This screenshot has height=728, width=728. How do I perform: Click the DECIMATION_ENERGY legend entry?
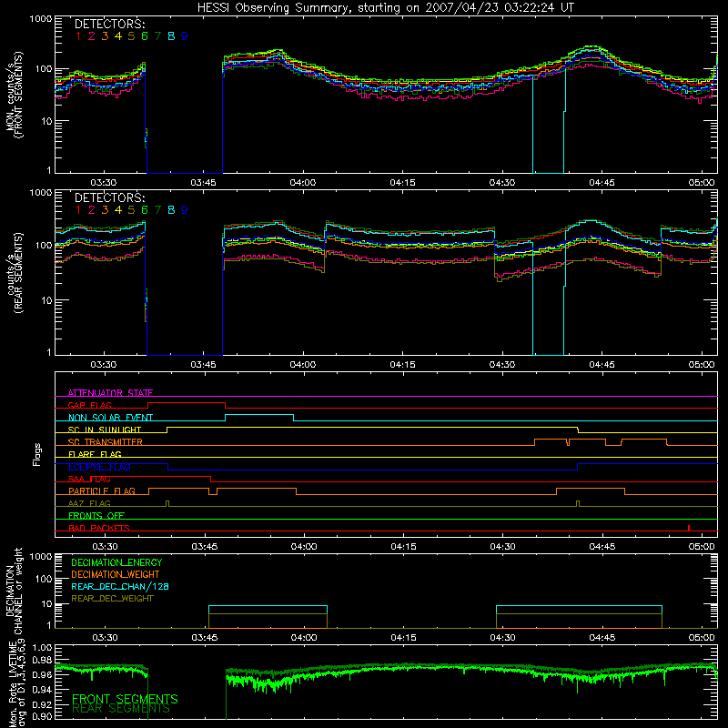point(116,562)
